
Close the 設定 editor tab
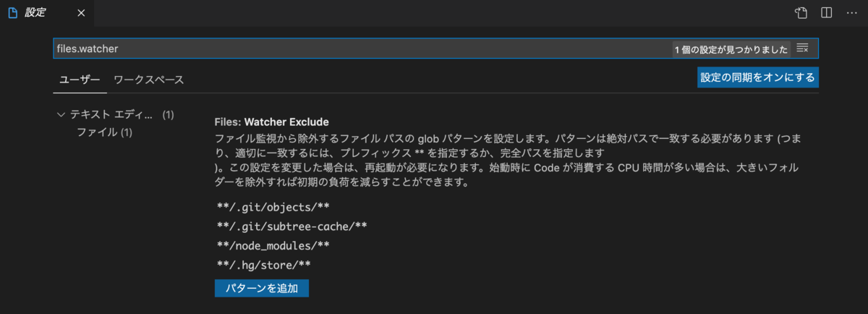[80, 13]
